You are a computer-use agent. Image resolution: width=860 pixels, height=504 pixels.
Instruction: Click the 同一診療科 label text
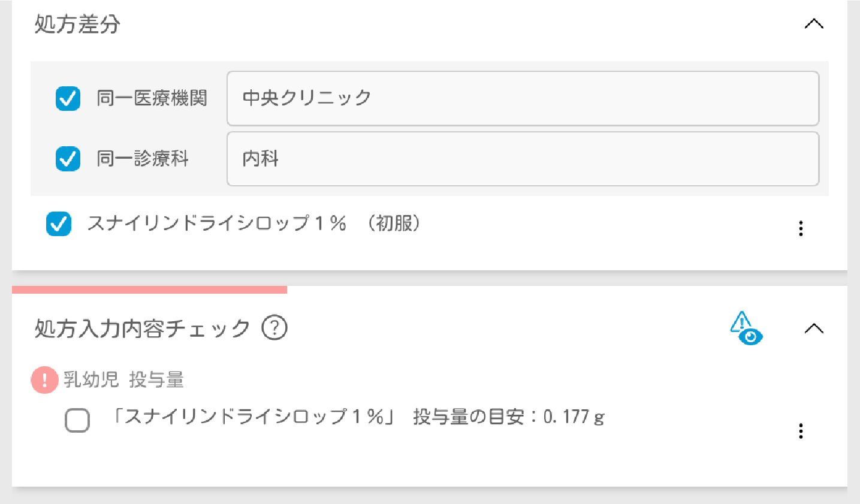click(143, 159)
